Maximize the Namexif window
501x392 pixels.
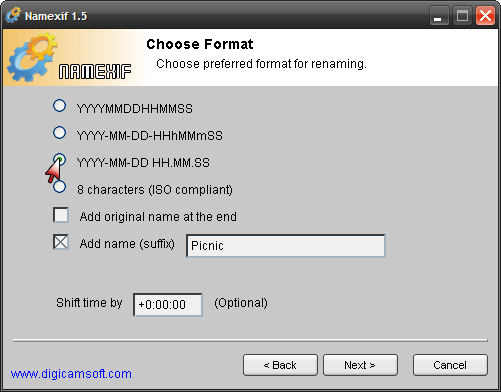click(x=462, y=16)
